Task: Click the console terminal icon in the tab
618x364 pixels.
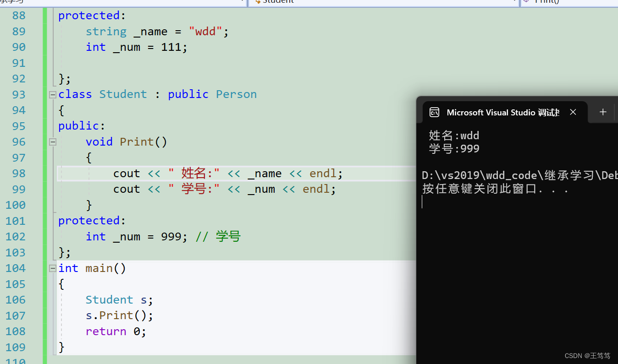Action: click(434, 112)
